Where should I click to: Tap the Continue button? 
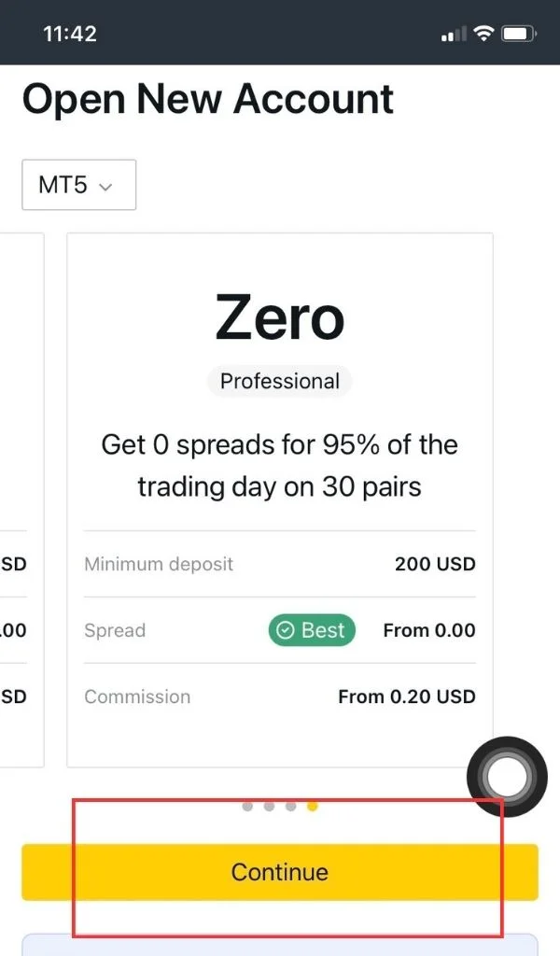coord(279,872)
